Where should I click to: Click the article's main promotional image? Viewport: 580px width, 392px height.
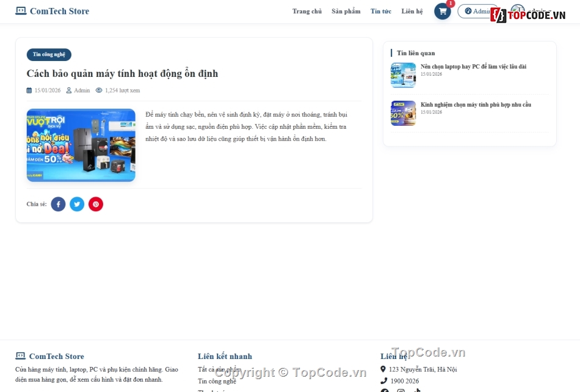tap(81, 145)
